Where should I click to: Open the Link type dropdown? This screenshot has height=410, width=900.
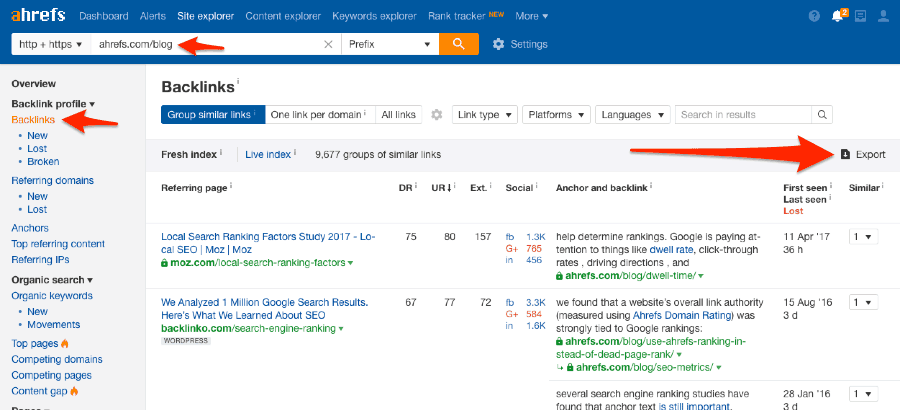coord(484,115)
